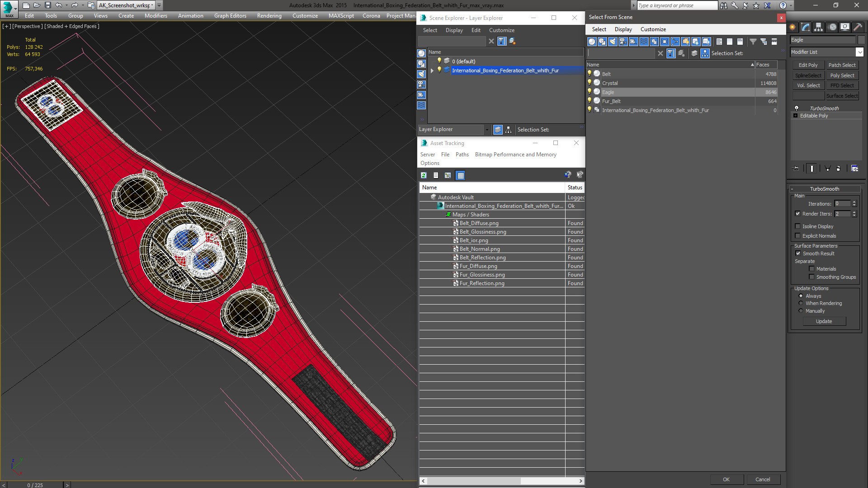Enable the Isoline Display checkbox

797,226
